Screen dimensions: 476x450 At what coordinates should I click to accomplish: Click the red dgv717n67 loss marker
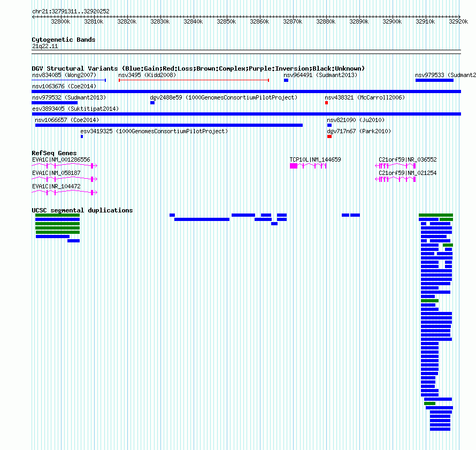coord(329,136)
